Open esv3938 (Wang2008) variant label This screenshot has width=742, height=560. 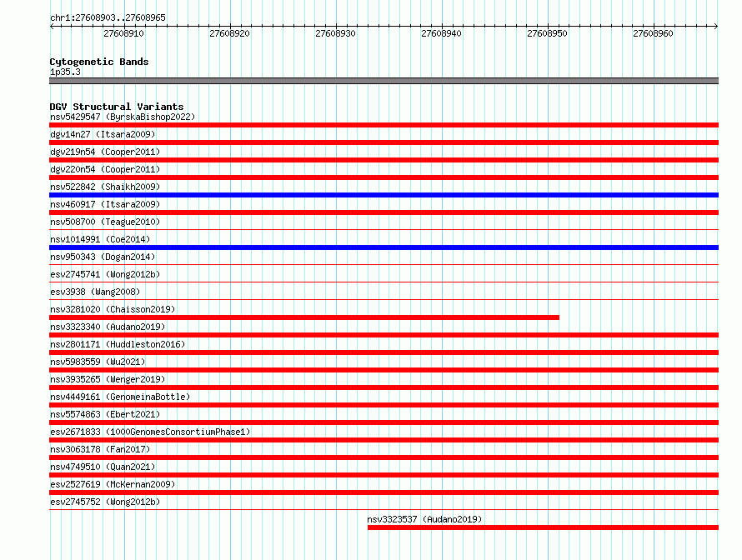pyautogui.click(x=95, y=292)
